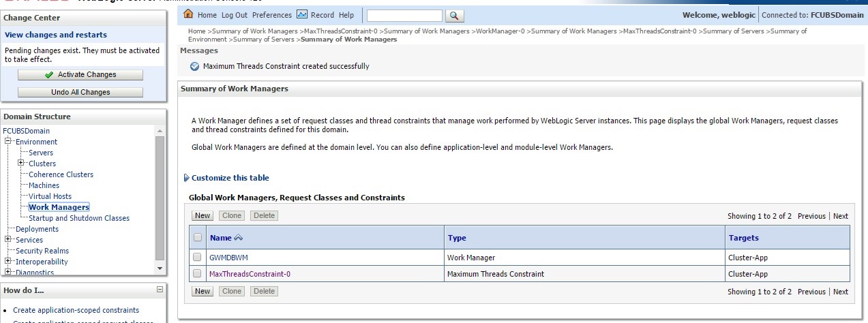
Task: Expand the Diagnostics tree node
Action: (9, 272)
